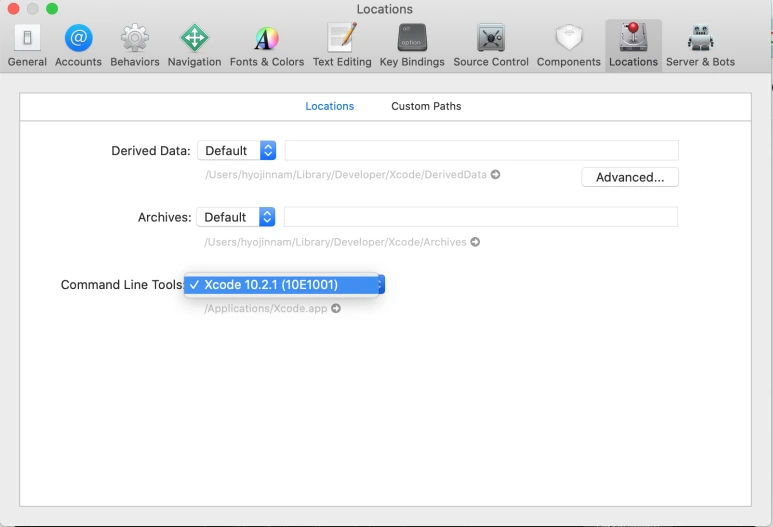Switch to the Custom Paths tab
Image resolution: width=773 pixels, height=527 pixels.
pos(426,106)
